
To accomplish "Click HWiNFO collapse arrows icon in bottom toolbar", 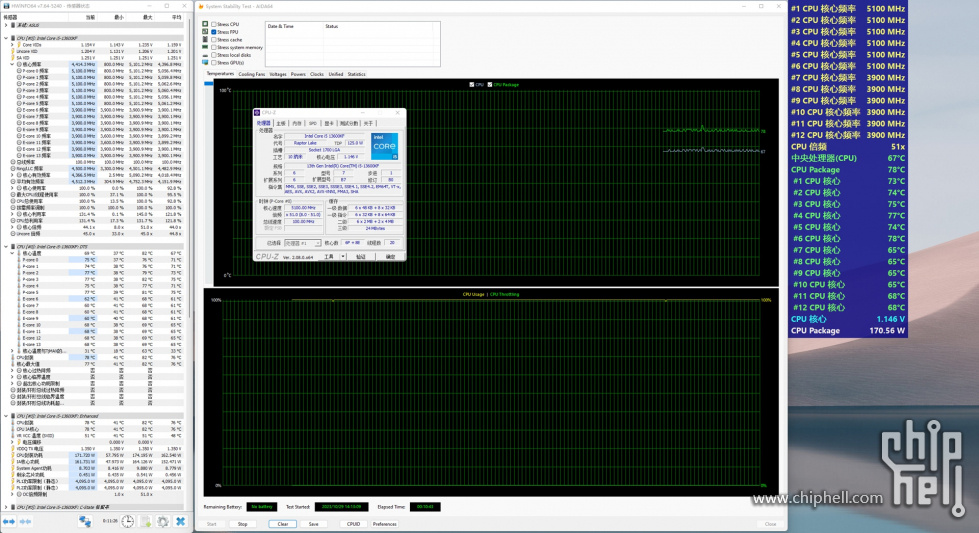I will [x=25, y=521].
